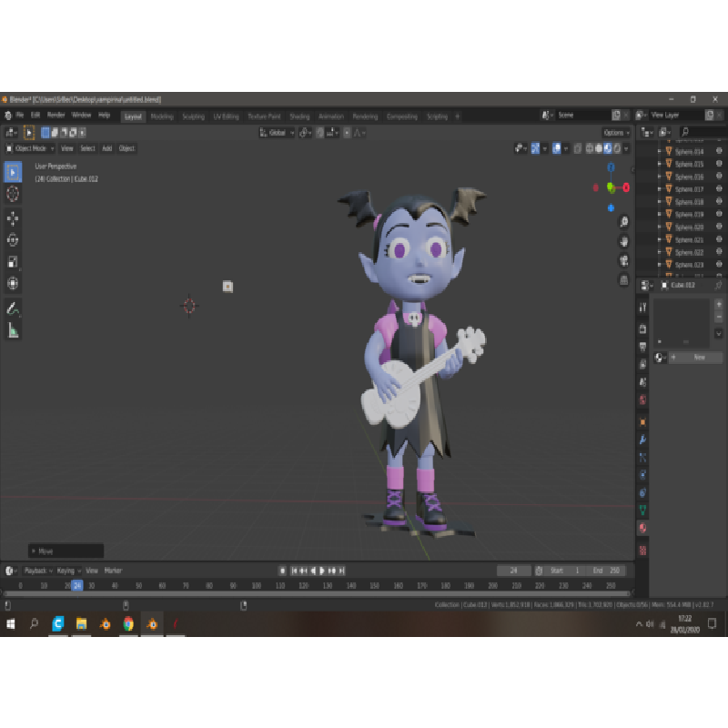Pick the Rotate tool
728x728 pixels.
[x=13, y=240]
